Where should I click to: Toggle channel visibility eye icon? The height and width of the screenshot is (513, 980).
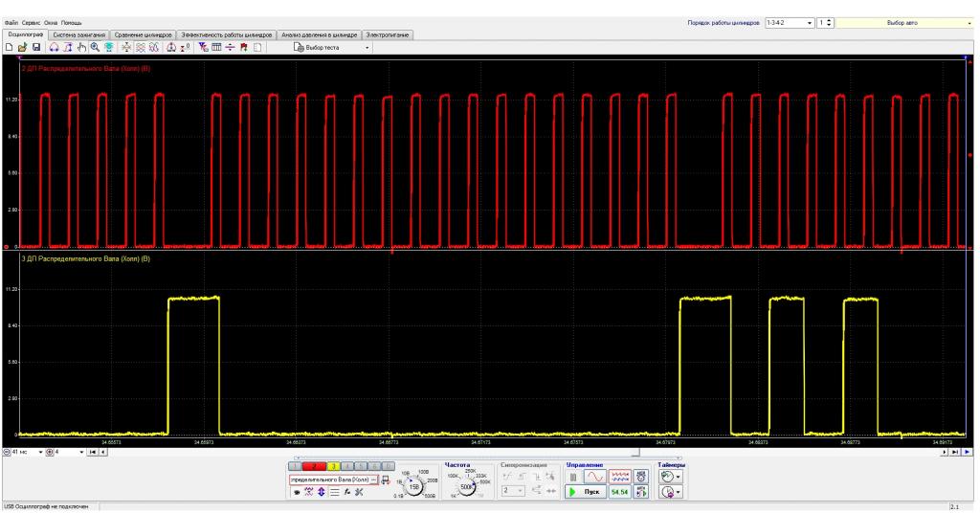tap(297, 492)
